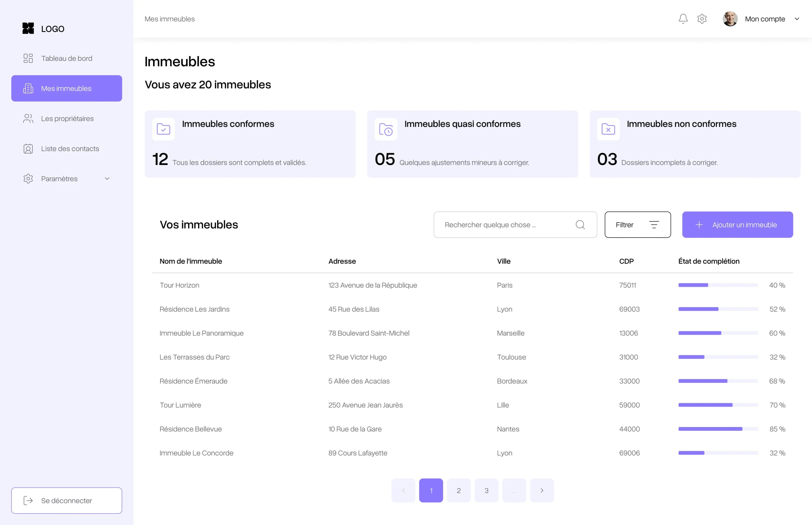Viewport: 812px width, 525px height.
Task: Open the Mon compte account label
Action: point(765,19)
